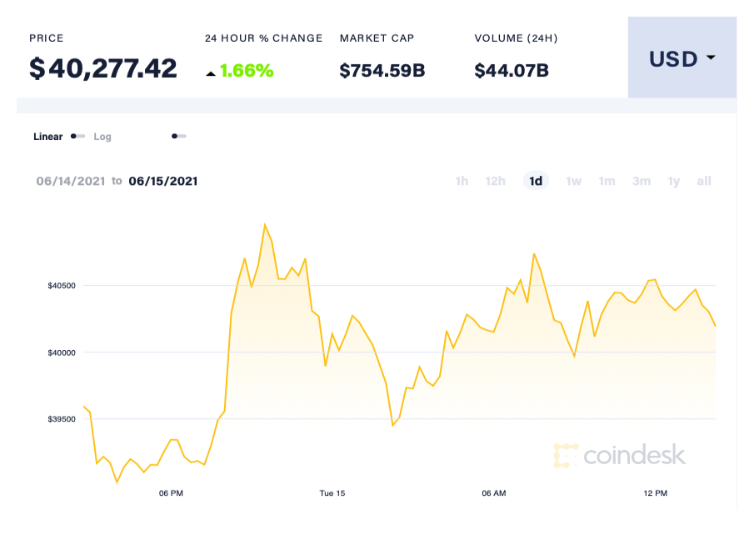754x560 pixels.
Task: Choose the 3m time range
Action: point(641,181)
